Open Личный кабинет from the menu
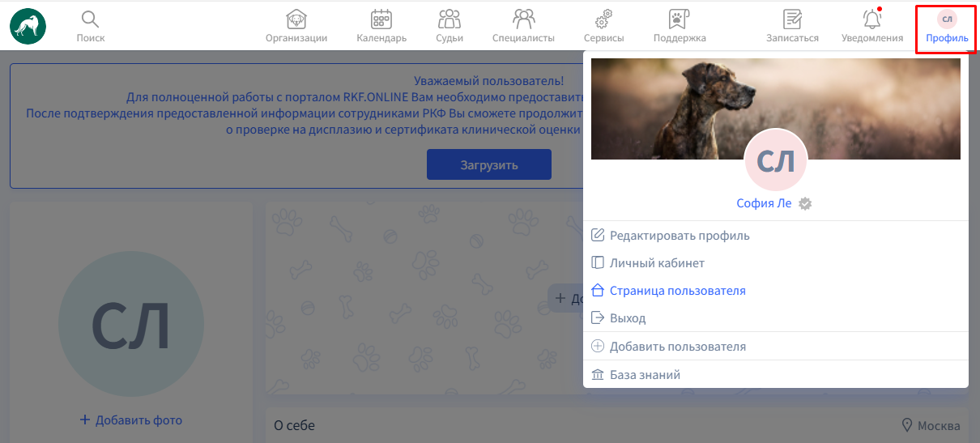Screen dimensions: 980x443 coord(656,263)
